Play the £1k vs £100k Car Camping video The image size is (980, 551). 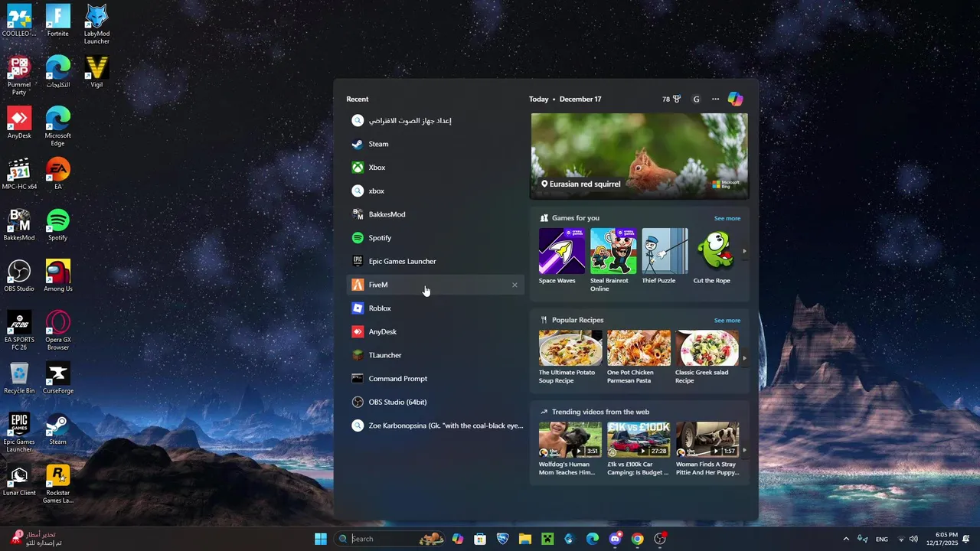click(639, 449)
